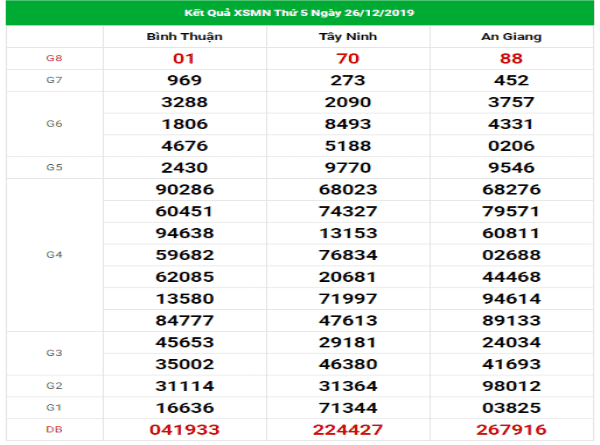Select the Bình Thuận column header

(x=182, y=36)
